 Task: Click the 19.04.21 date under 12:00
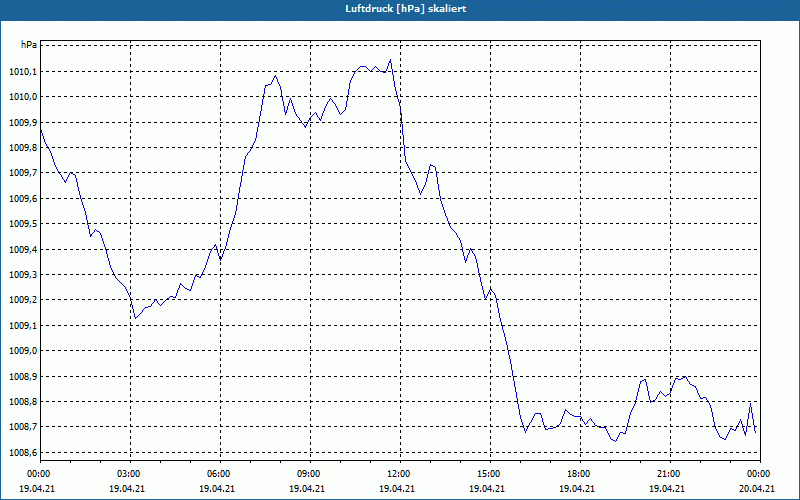pos(397,489)
